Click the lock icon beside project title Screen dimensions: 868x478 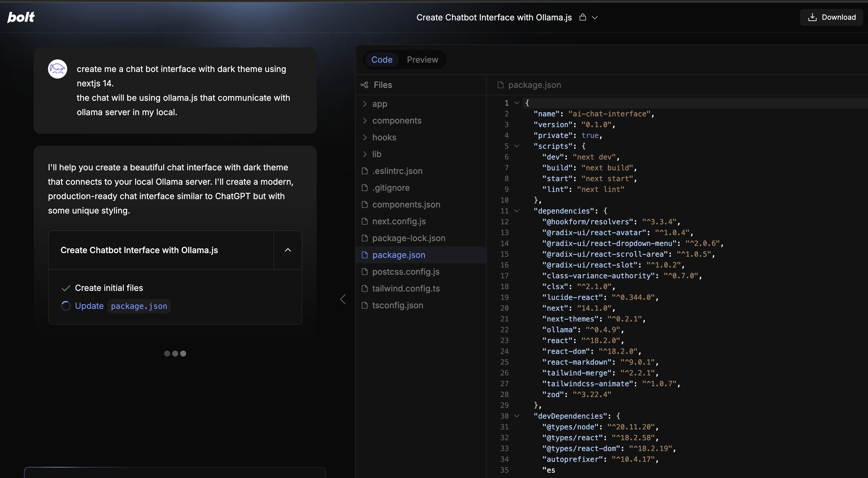[x=582, y=17]
